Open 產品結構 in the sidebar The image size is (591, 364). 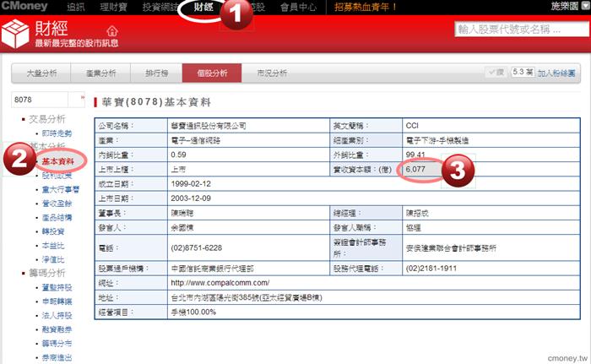(x=57, y=217)
